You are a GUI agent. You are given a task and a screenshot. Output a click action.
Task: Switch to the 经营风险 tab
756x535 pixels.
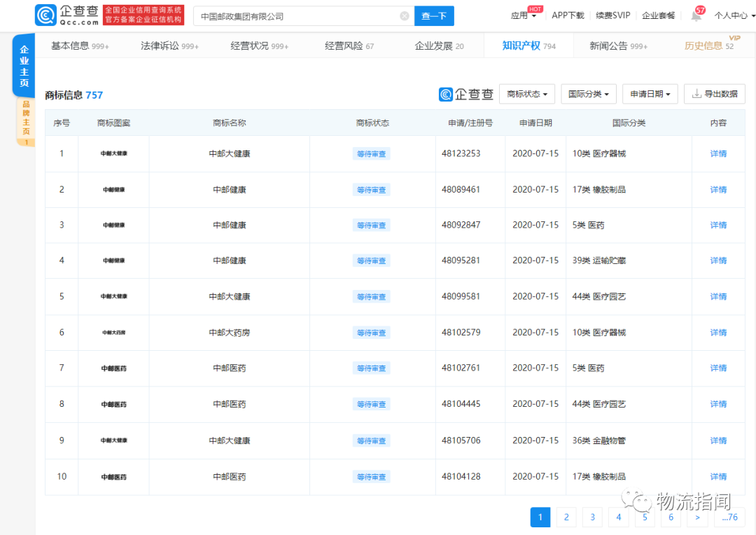pyautogui.click(x=349, y=46)
